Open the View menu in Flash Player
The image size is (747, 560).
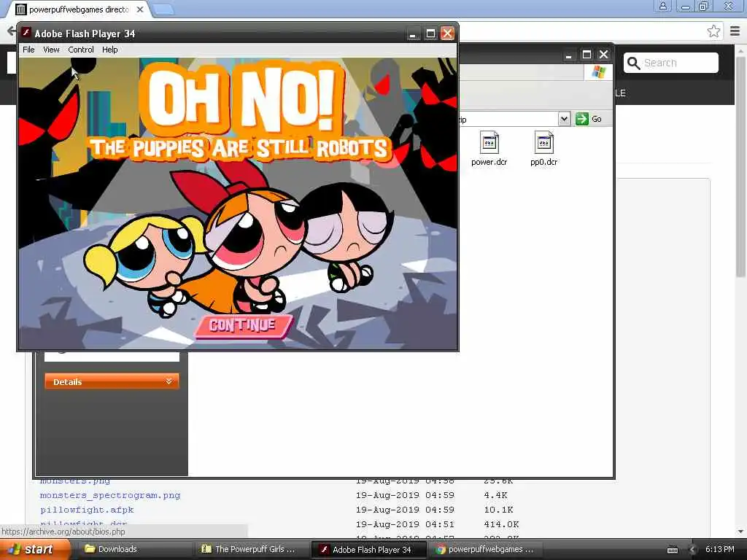tap(51, 50)
